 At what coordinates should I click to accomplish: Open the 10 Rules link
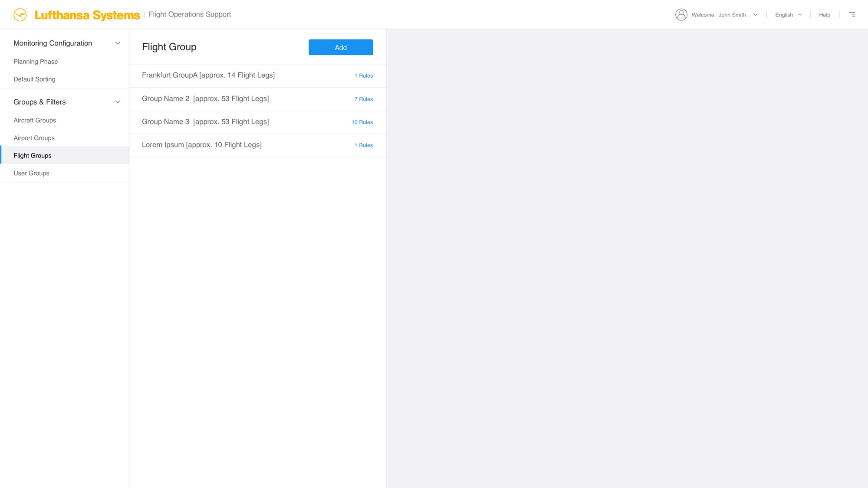click(362, 122)
